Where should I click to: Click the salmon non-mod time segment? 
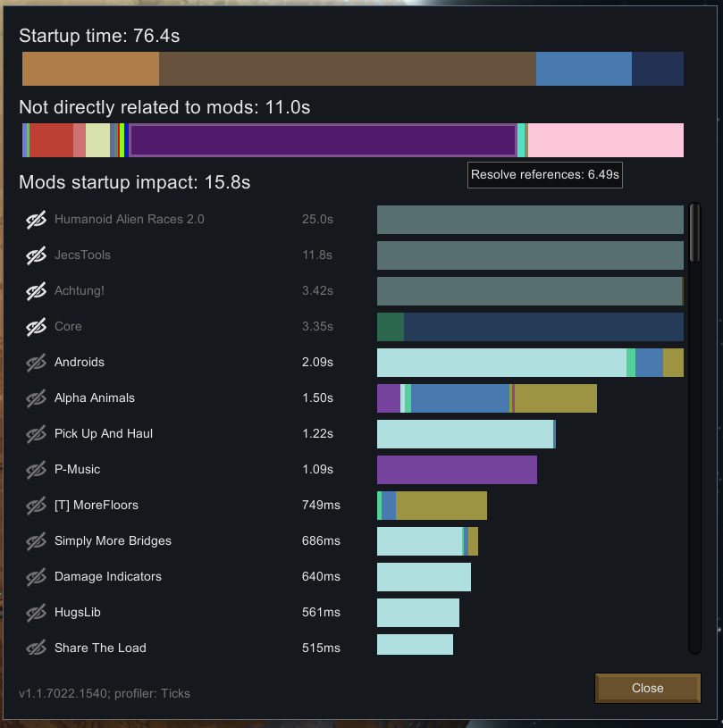[80, 140]
